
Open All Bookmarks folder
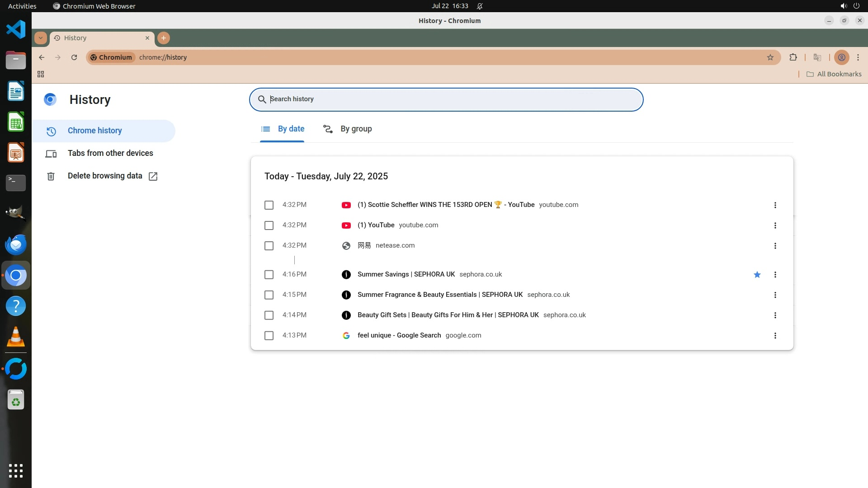pyautogui.click(x=834, y=74)
